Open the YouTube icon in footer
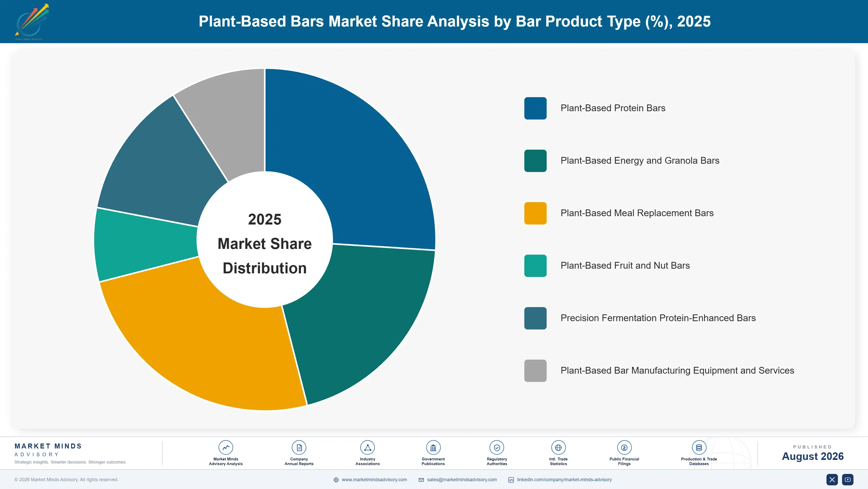Screen dimensions: 868x489 [848, 480]
